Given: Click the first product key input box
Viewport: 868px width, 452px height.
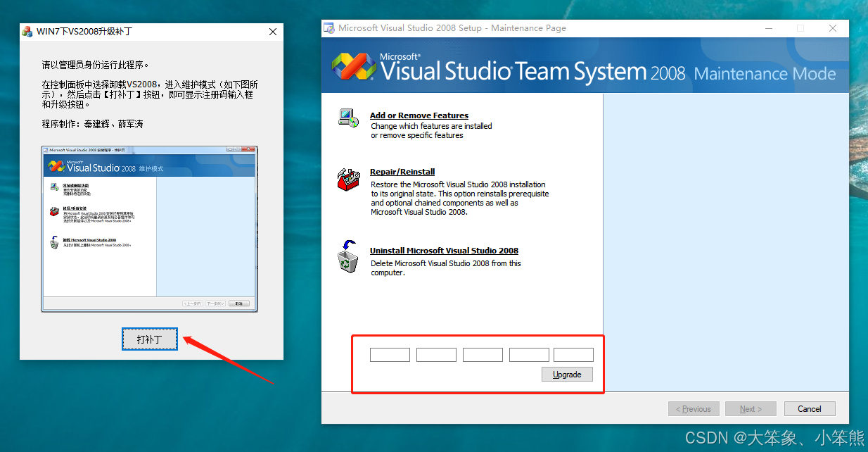Looking at the screenshot, I should tap(390, 355).
